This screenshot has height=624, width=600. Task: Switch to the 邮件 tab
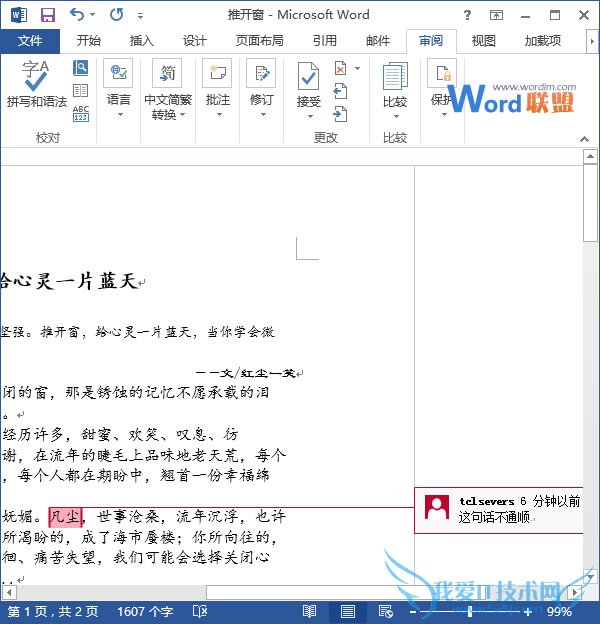point(378,41)
